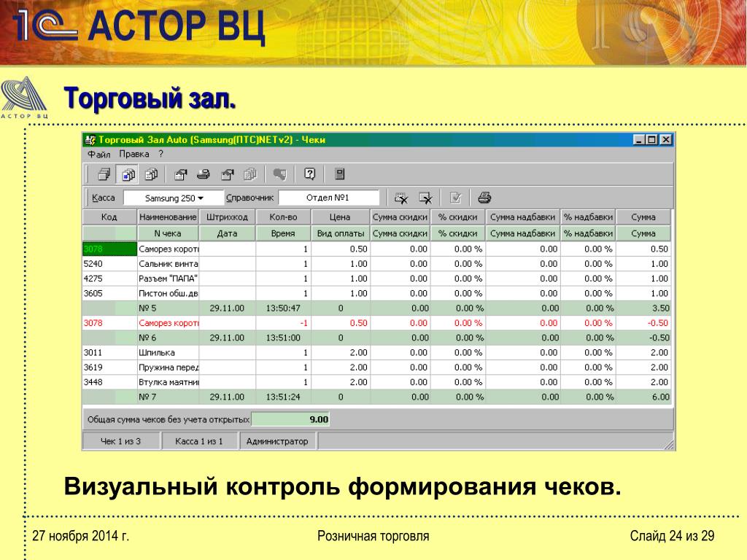
Task: Open the '?' help menu
Action: (x=161, y=155)
